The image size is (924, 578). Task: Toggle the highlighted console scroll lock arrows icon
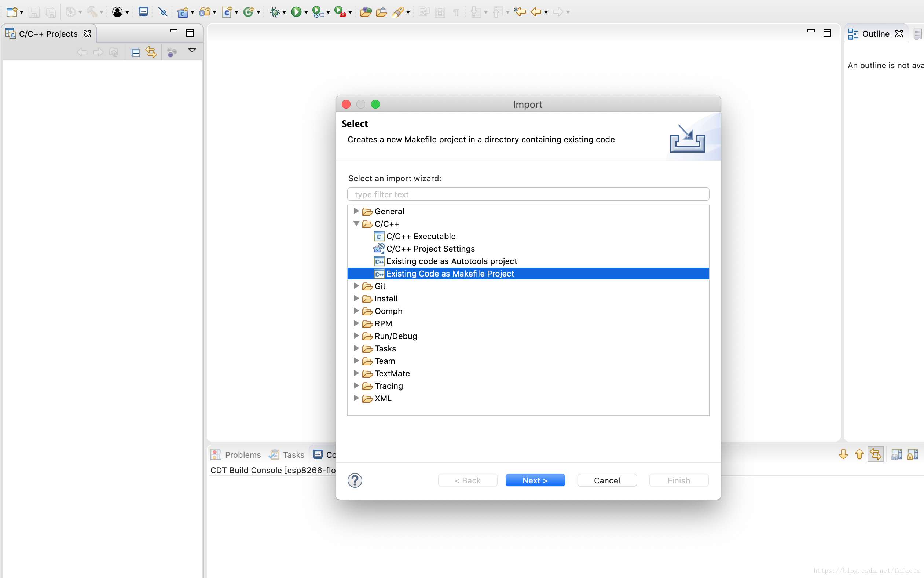click(875, 454)
